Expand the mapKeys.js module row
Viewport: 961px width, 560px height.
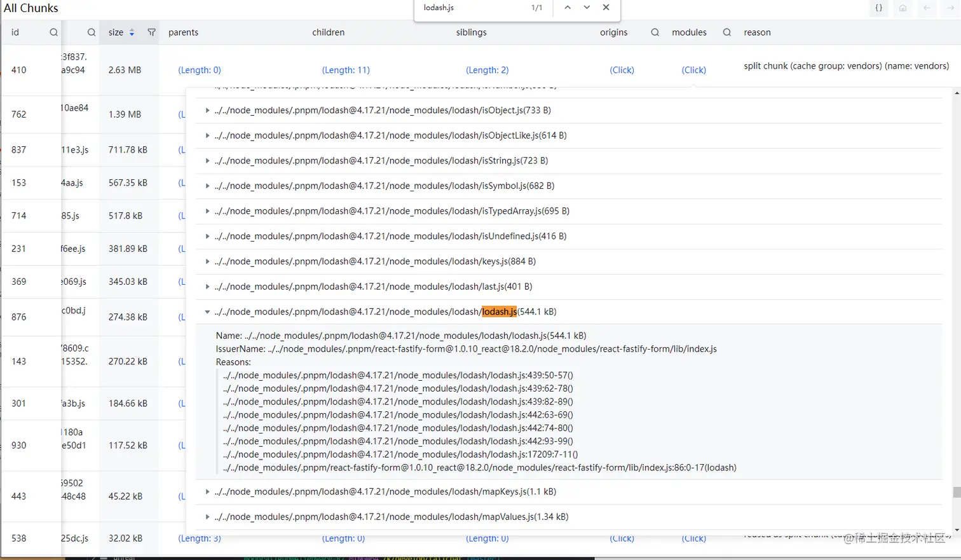(x=207, y=492)
